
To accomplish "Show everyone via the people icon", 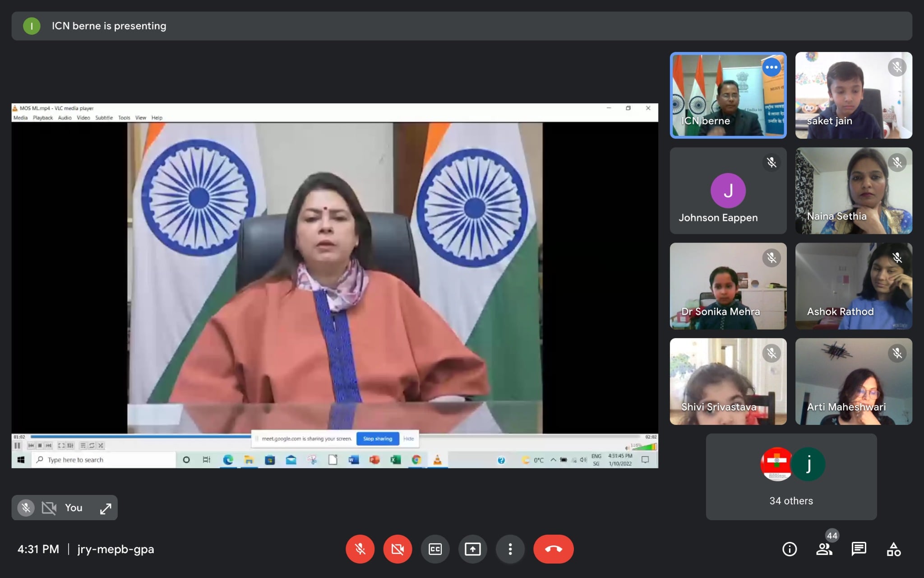I will tap(824, 549).
